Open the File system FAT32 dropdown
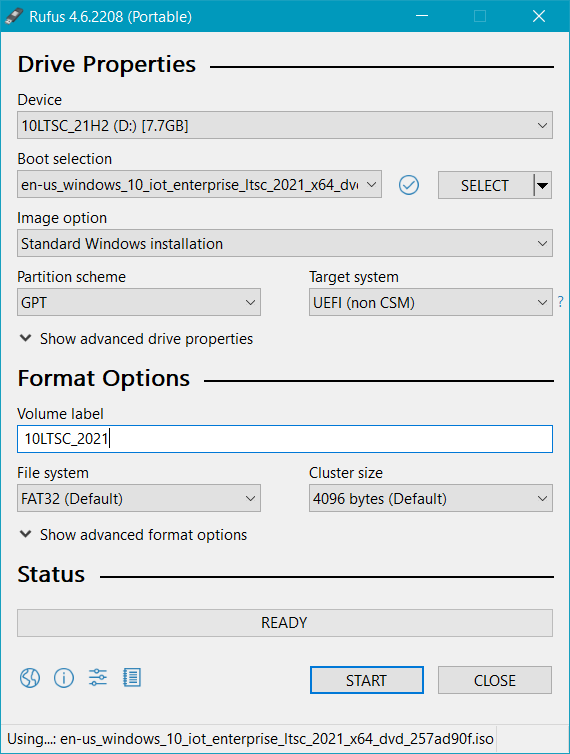 139,498
